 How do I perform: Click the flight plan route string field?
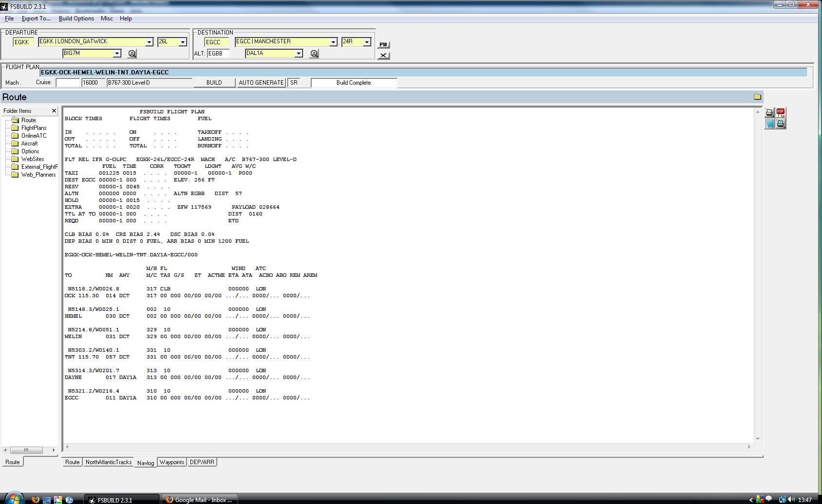tap(424, 72)
